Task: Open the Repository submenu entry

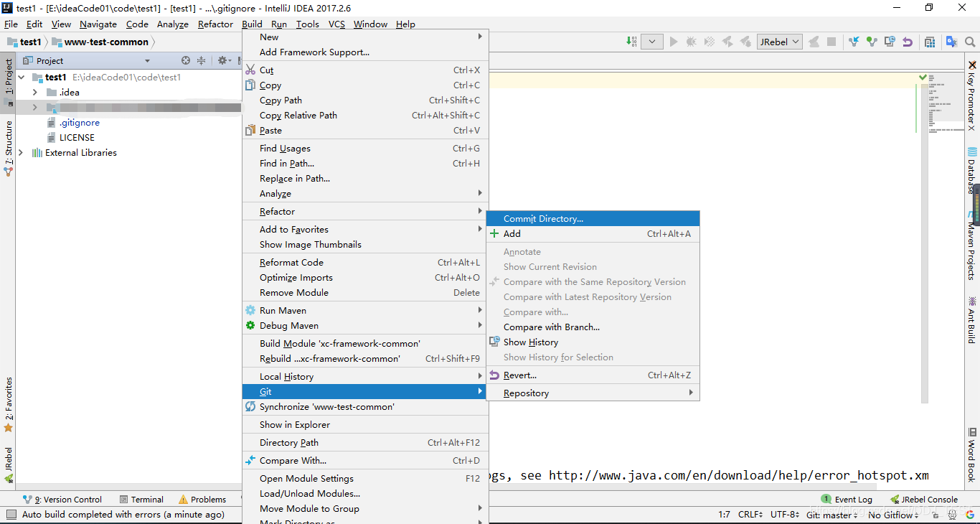Action: coord(593,393)
